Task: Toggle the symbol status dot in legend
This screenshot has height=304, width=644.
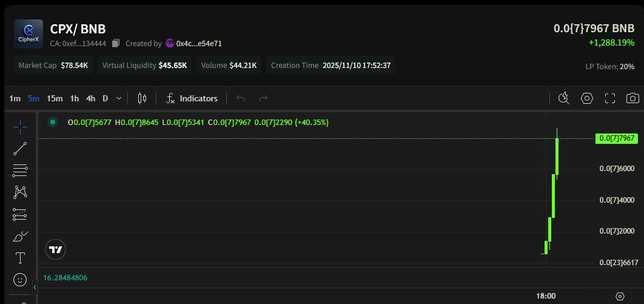Action: click(x=52, y=122)
